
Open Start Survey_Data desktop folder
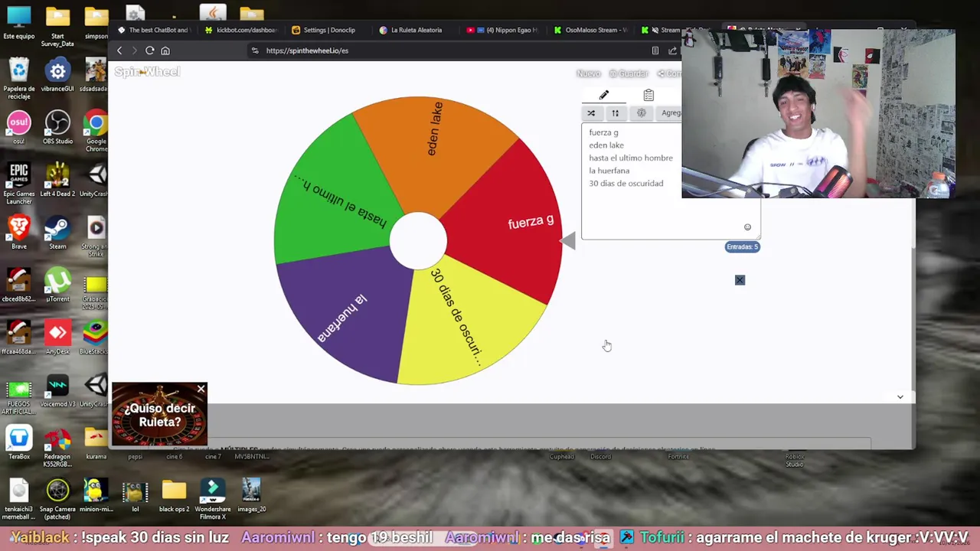coord(57,28)
